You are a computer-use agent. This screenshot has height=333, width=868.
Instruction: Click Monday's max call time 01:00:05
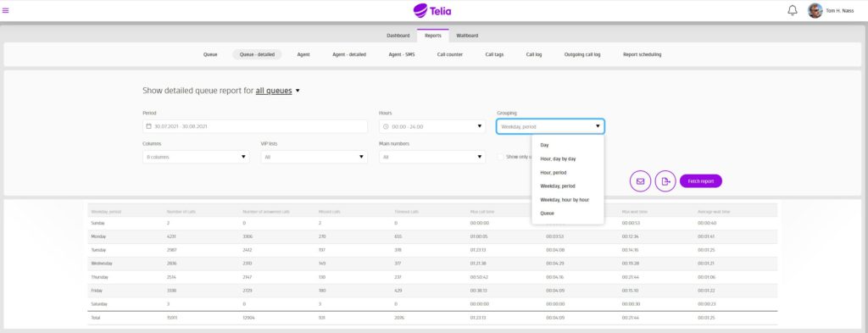478,236
